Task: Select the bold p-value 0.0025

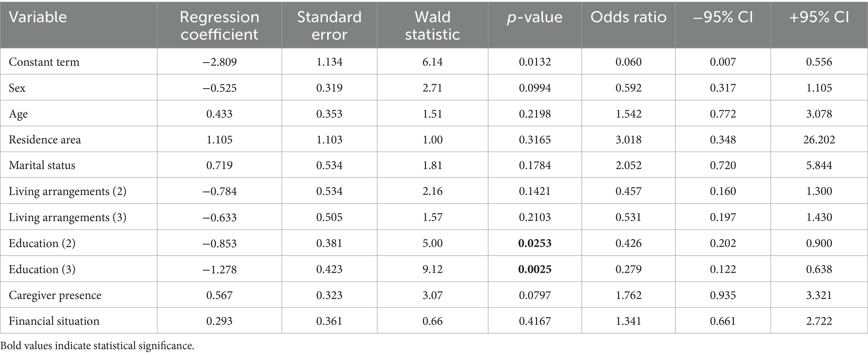Action: point(535,269)
